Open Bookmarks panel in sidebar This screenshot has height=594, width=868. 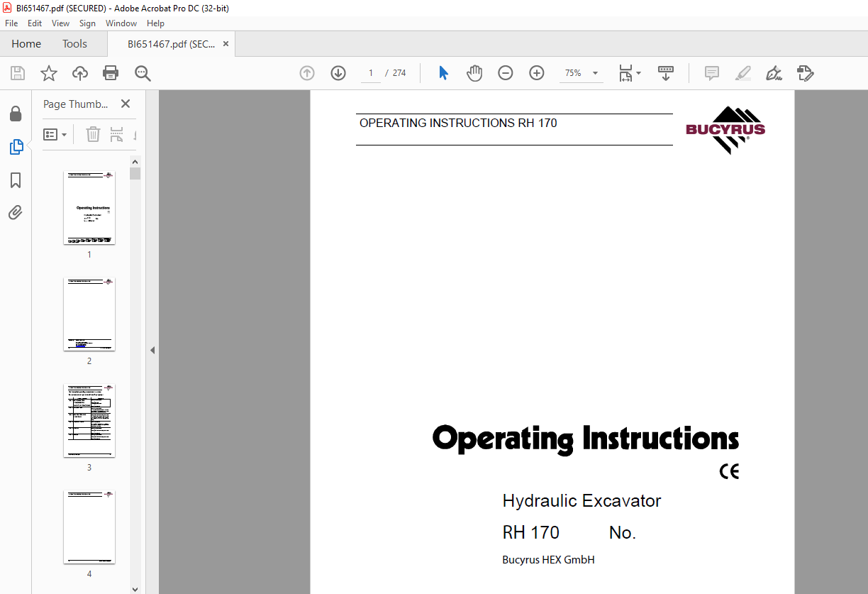(x=16, y=180)
